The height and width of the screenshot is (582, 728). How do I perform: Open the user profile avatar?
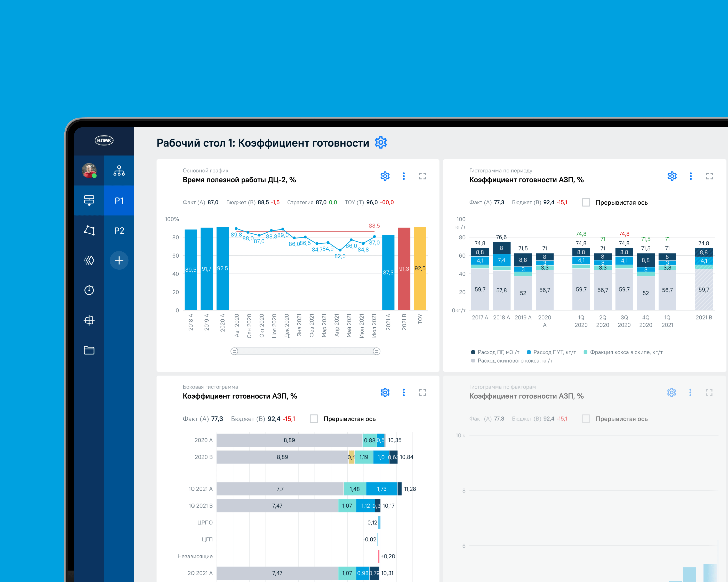click(89, 170)
